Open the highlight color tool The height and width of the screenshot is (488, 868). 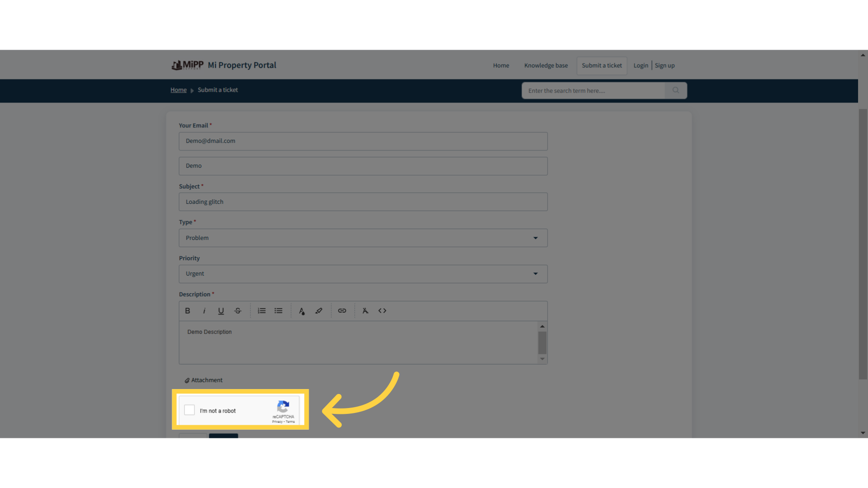[x=319, y=311]
